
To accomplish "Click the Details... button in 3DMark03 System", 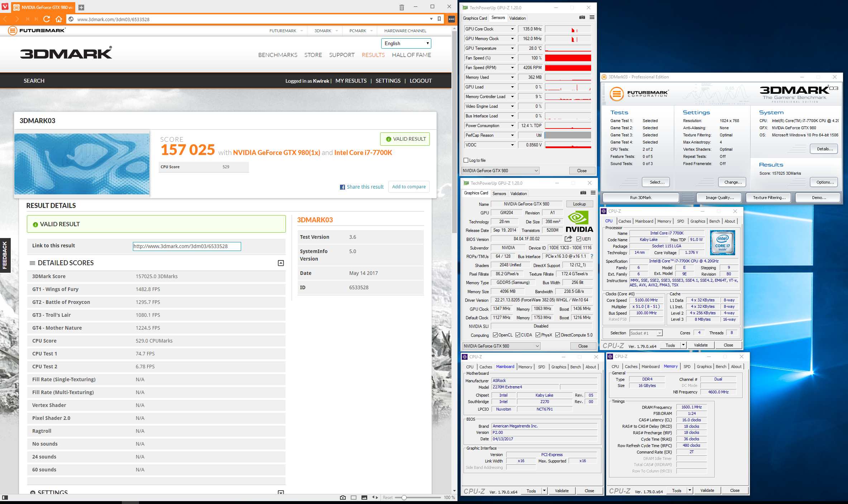I will click(x=824, y=149).
